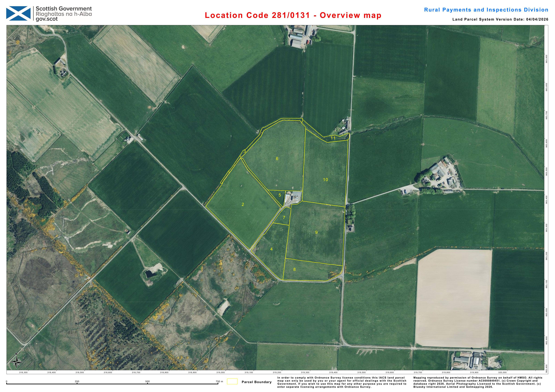Click the '500' scale bar label
The height and width of the screenshot is (392, 555).
tap(147, 382)
